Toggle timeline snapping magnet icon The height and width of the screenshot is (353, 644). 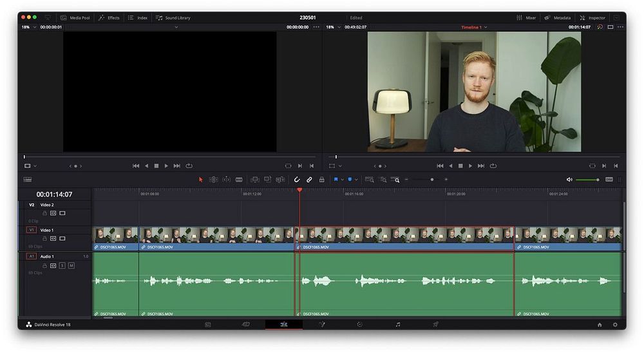pyautogui.click(x=297, y=180)
